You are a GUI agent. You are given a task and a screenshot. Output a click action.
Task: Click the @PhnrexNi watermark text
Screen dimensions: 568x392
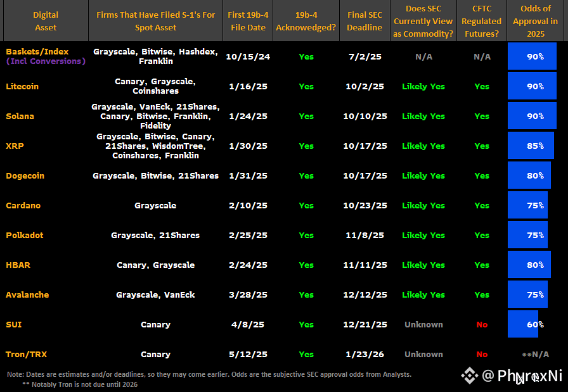click(522, 376)
